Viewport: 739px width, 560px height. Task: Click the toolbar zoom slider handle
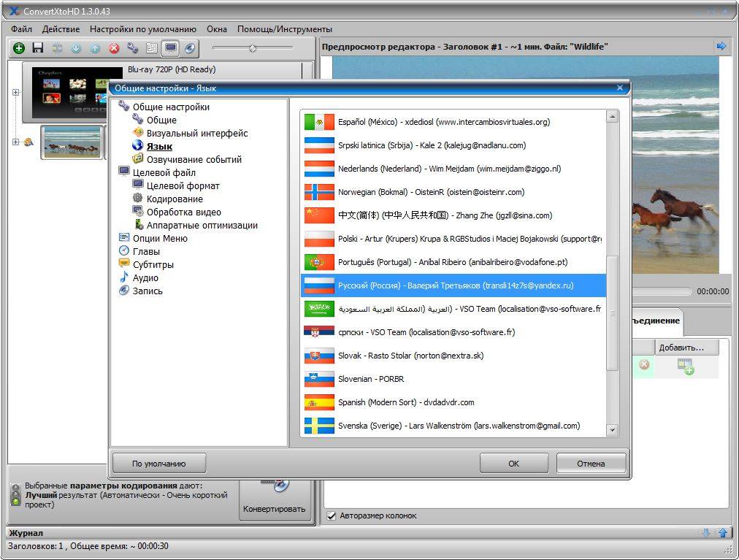click(253, 48)
